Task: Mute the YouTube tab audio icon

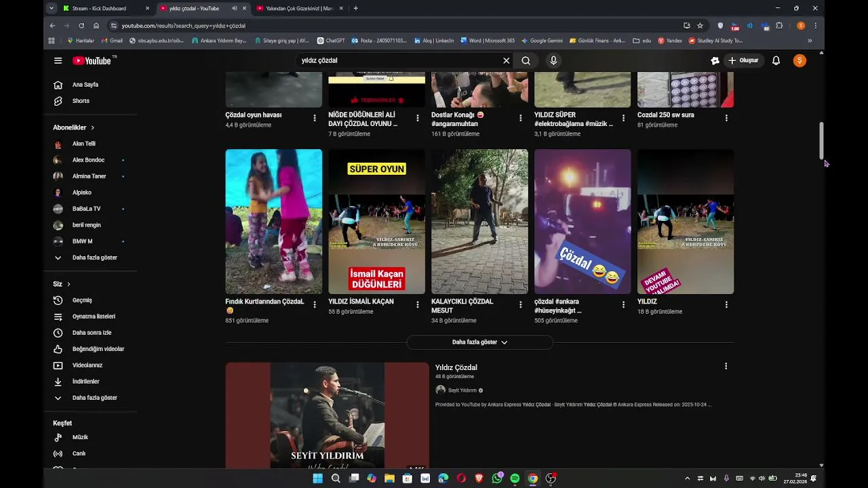Action: [x=235, y=8]
